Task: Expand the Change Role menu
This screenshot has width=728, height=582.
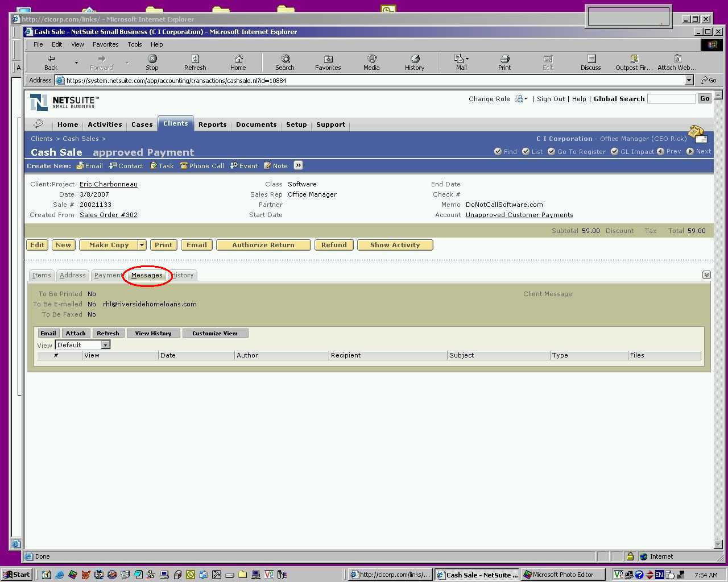Action: [x=520, y=99]
